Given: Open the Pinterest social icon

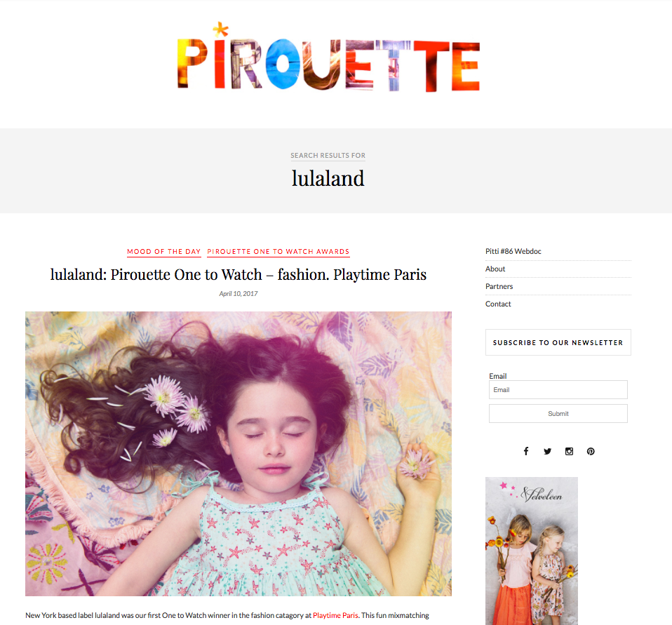Looking at the screenshot, I should coord(591,452).
